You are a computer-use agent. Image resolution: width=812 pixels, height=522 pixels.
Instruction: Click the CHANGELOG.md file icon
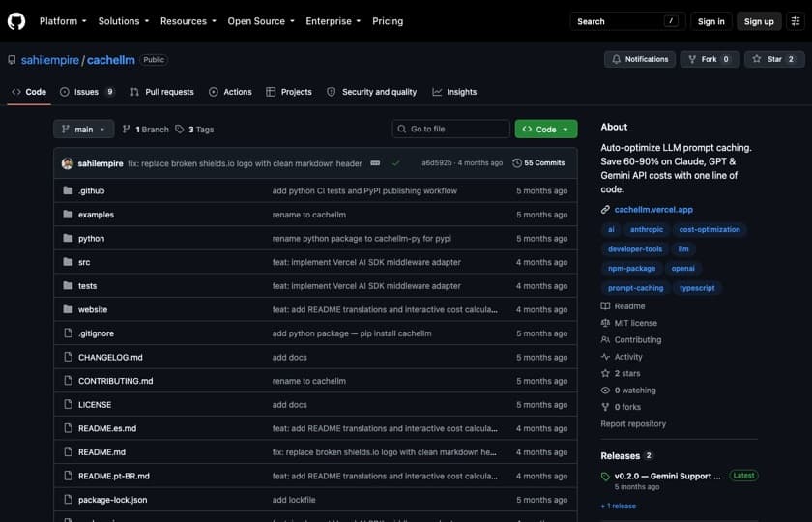pyautogui.click(x=68, y=357)
